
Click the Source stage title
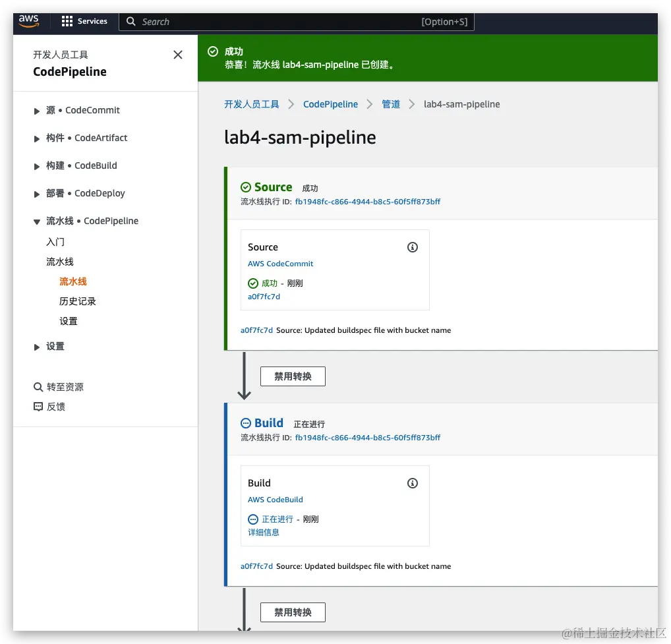click(273, 187)
